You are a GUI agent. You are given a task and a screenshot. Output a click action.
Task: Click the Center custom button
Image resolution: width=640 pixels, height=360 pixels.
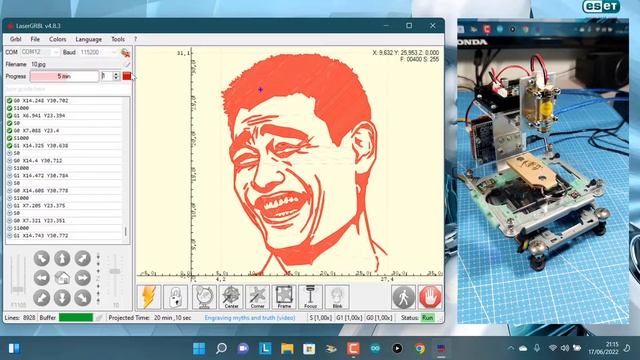[231, 297]
